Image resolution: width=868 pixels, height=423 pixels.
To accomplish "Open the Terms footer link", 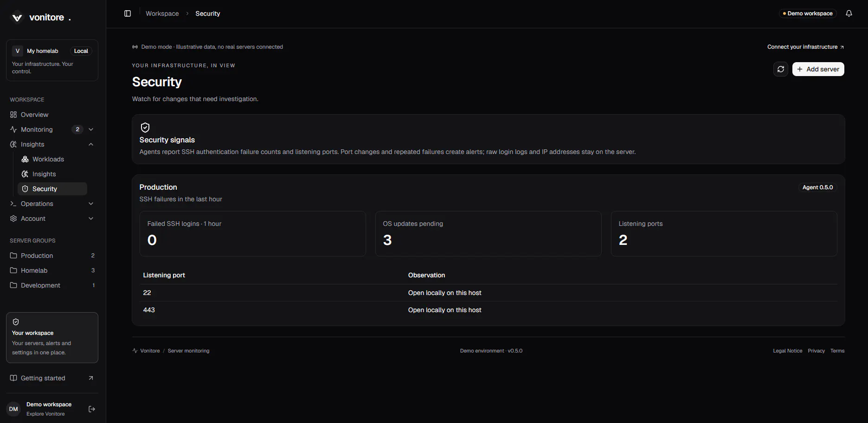I will [x=837, y=351].
